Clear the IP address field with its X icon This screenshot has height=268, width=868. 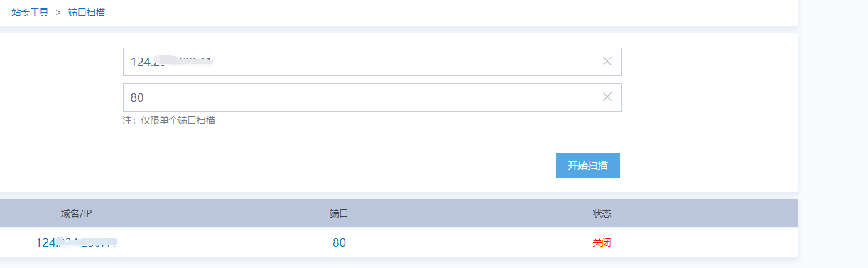(x=607, y=61)
